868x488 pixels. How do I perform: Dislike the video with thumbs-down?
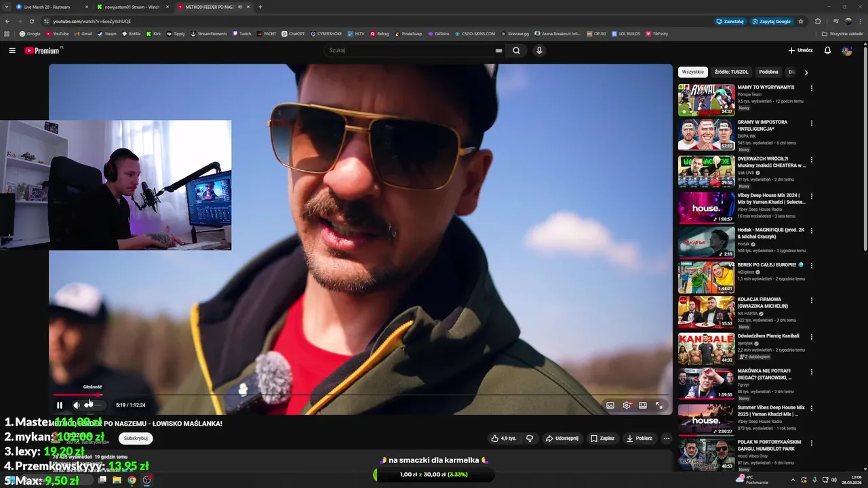(530, 439)
